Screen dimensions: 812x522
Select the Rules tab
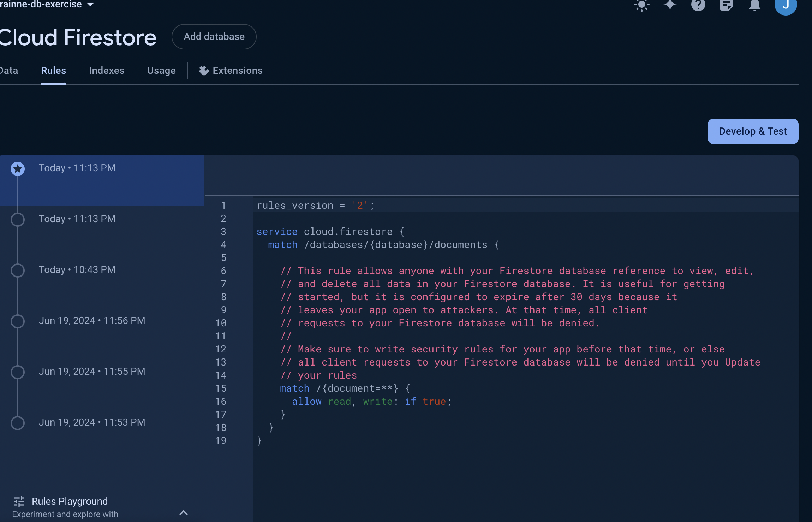tap(54, 71)
